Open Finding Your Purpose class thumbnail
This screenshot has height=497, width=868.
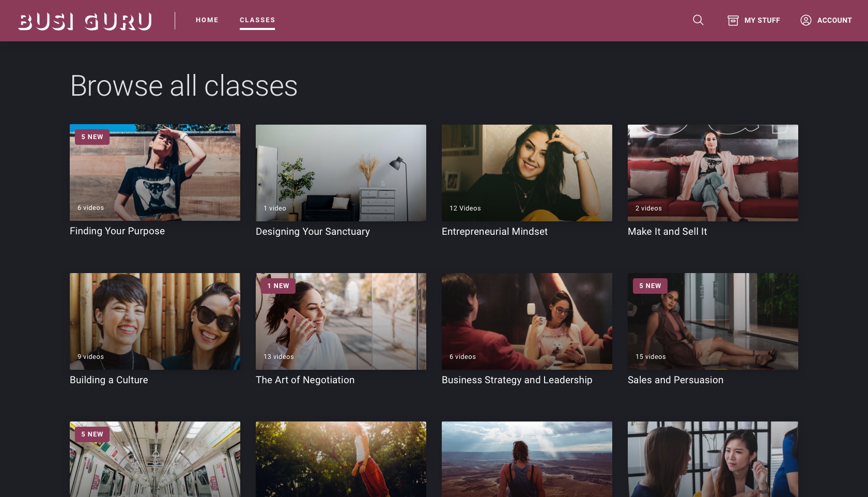(x=155, y=172)
